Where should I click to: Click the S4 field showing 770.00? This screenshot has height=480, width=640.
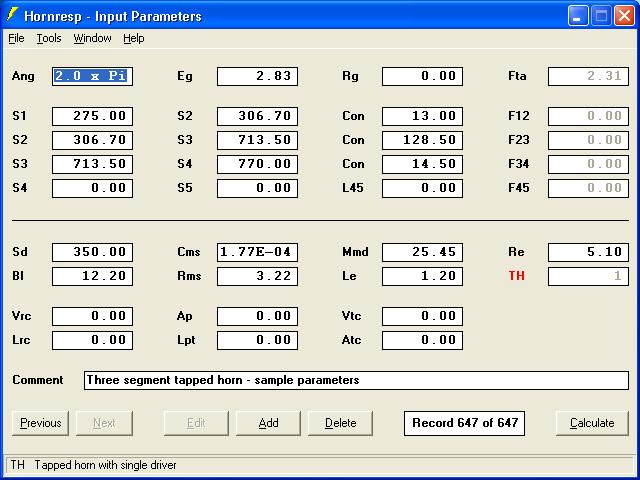[258, 164]
